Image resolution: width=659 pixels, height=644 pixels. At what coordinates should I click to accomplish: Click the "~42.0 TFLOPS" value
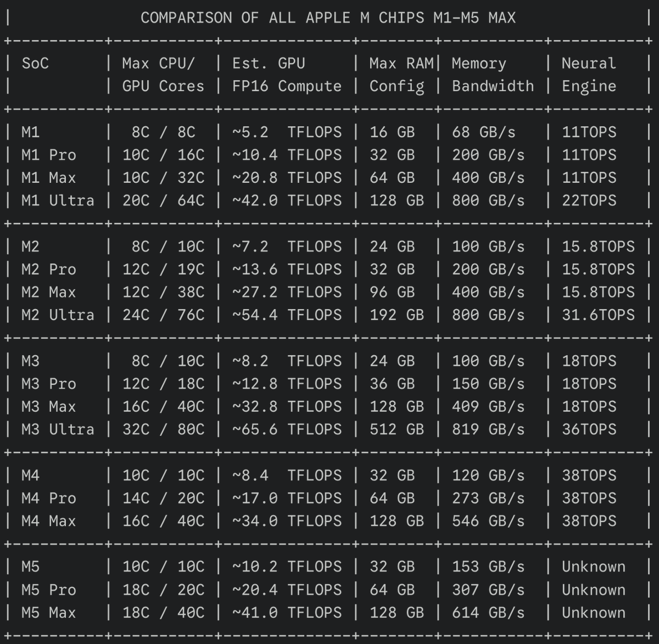click(287, 200)
